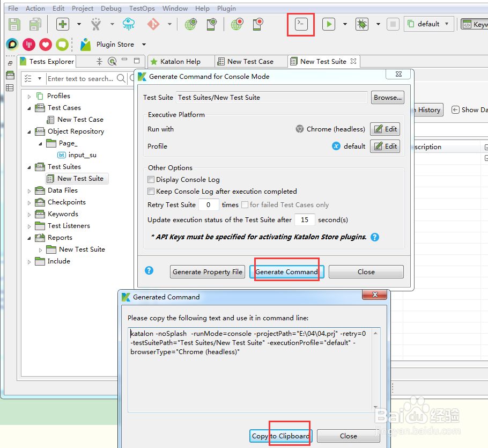Click the Retry Test Suite times field
488x448 pixels.
[x=208, y=205]
